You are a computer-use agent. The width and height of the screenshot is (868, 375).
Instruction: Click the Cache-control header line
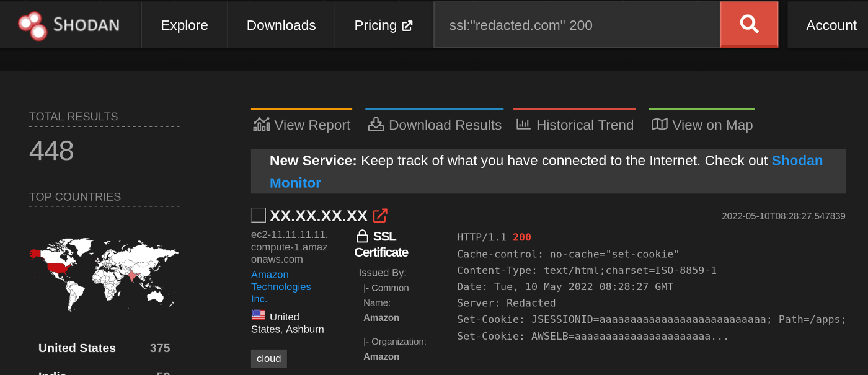point(568,254)
